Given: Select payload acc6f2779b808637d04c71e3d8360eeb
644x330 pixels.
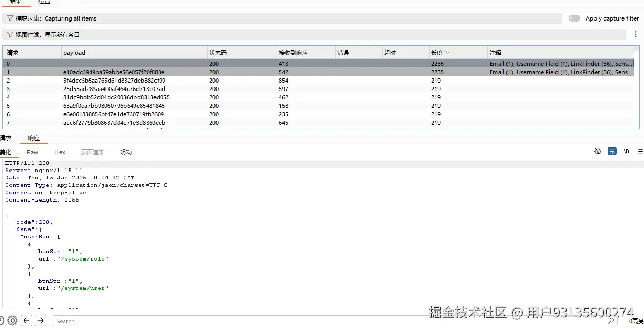Looking at the screenshot, I should coord(114,123).
